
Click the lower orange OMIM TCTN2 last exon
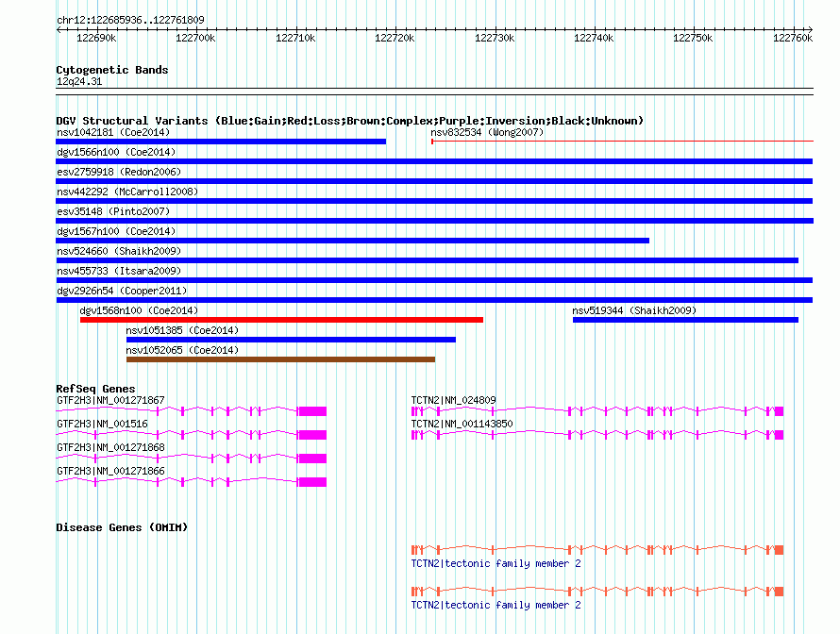point(779,592)
